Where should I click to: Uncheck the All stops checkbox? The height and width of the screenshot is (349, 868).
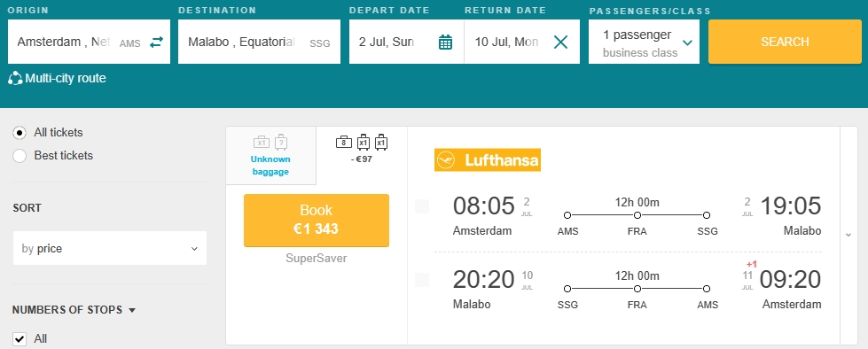[20, 339]
